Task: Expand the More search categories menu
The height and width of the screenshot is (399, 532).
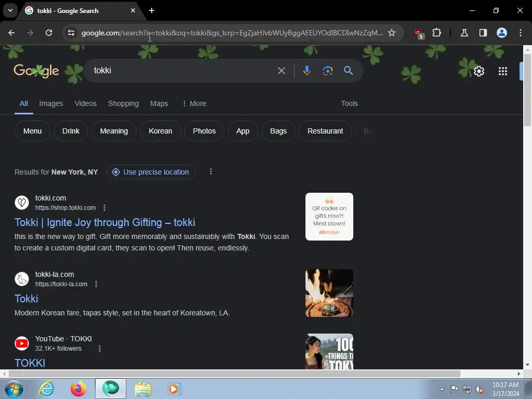Action: point(194,103)
